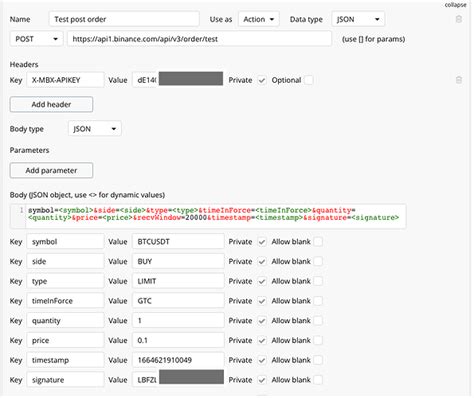Viewport: 474px width, 398px height.
Task: Remove the X-MBX-APIKEY header with trash icon
Action: pyautogui.click(x=459, y=80)
